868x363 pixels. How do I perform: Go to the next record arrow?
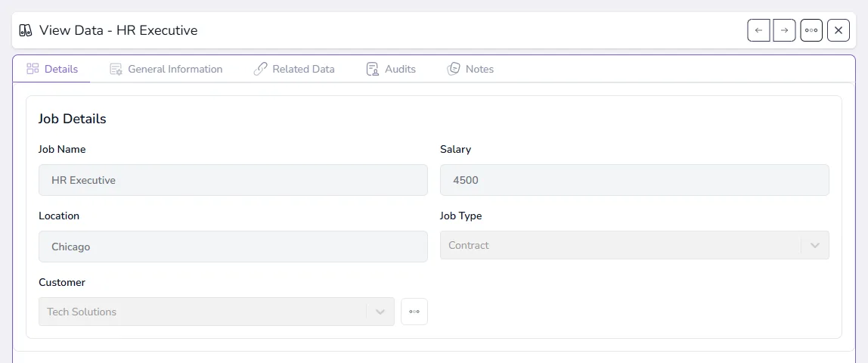click(784, 30)
